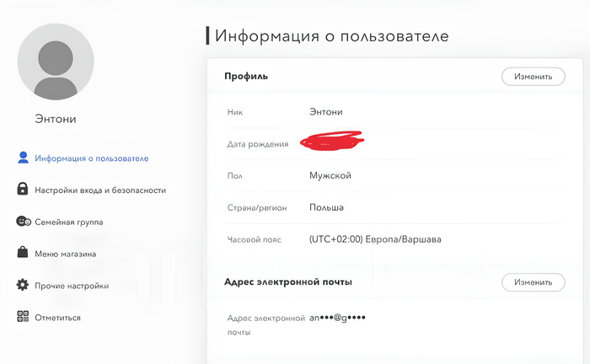Click the QR code check-in icon

[x=24, y=317]
